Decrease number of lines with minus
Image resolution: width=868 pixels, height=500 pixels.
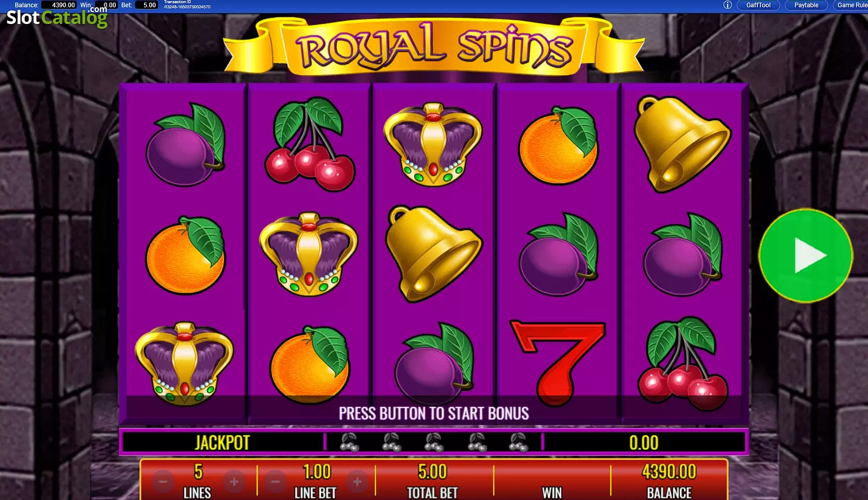click(x=163, y=482)
